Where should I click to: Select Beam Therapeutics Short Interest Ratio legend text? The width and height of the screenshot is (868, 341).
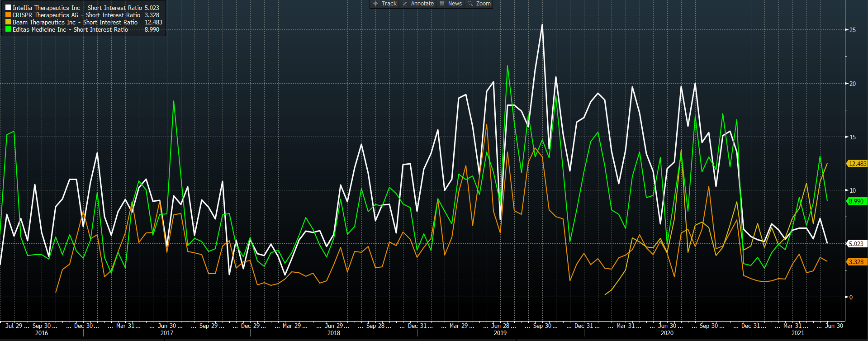[75, 22]
